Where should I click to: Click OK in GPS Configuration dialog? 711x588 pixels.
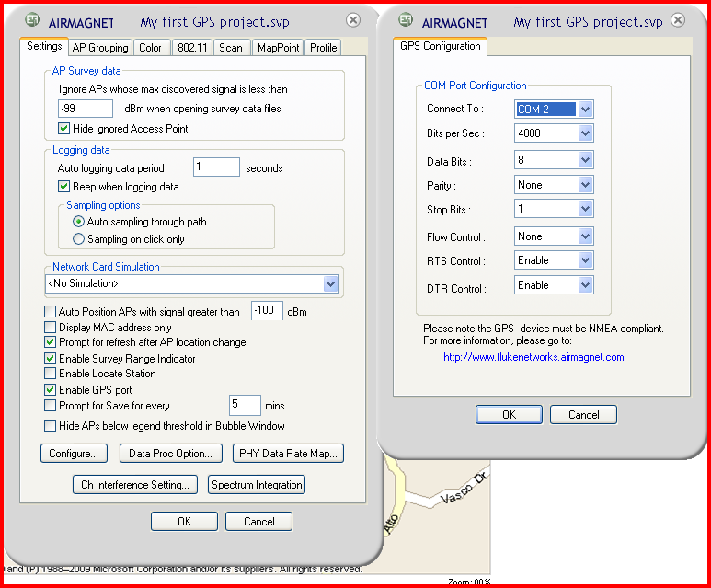tap(509, 415)
